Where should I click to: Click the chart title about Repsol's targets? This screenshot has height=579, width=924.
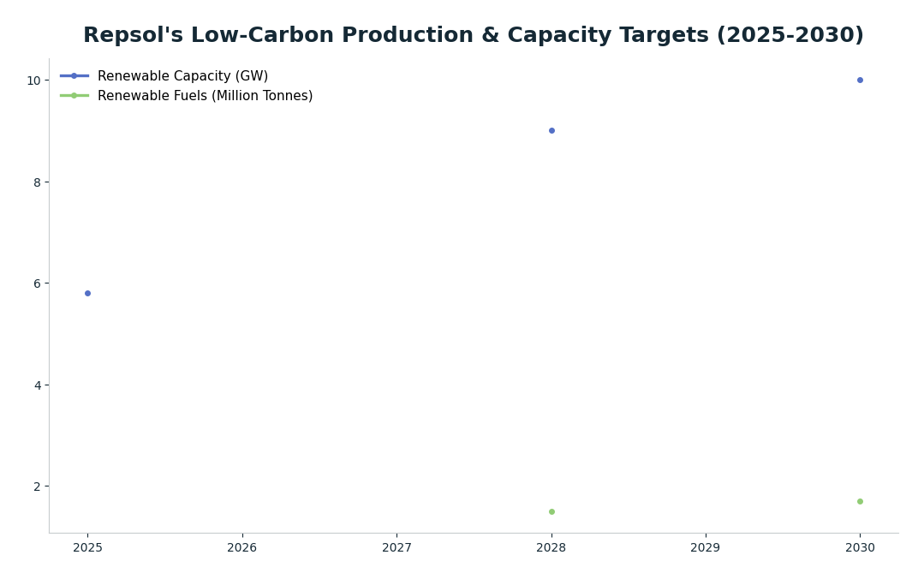pyautogui.click(x=474, y=35)
